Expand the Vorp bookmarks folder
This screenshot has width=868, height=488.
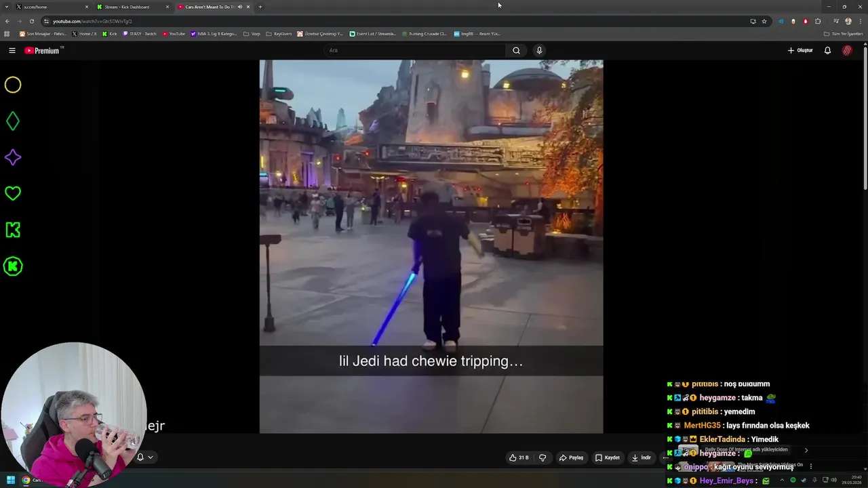click(252, 34)
